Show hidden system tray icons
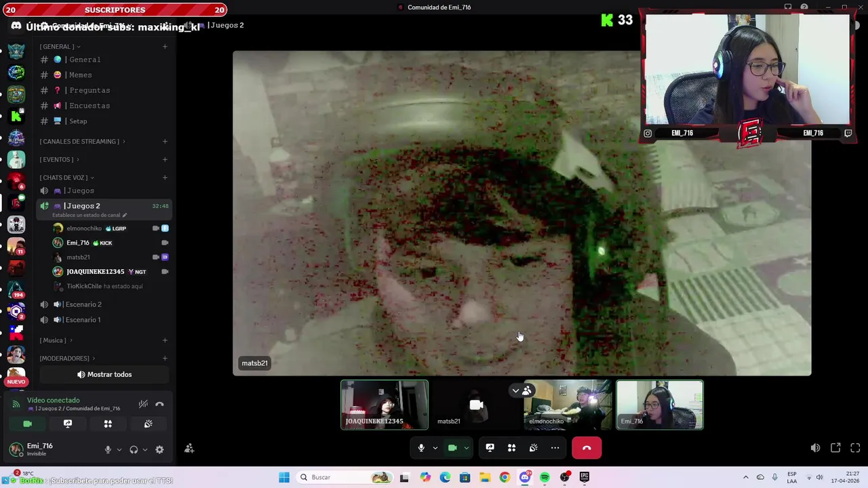The width and height of the screenshot is (868, 488). (746, 478)
